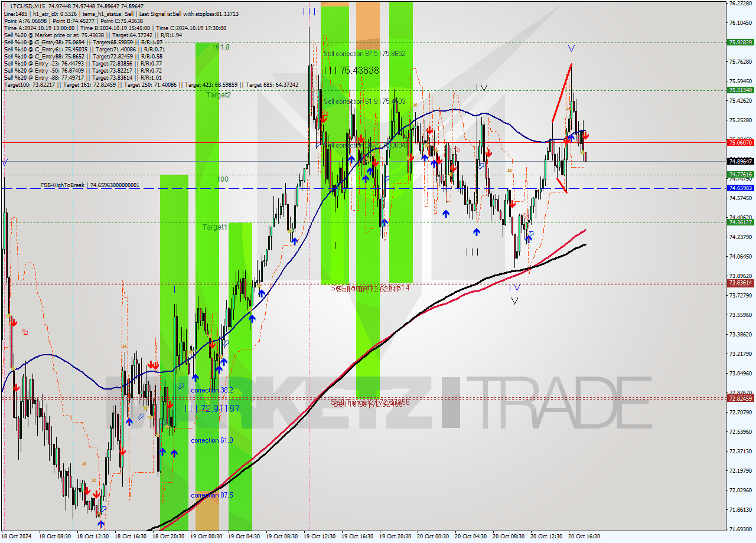Click the black 74.89647 current price label
Viewport: 756px width, 543px height.
click(741, 161)
